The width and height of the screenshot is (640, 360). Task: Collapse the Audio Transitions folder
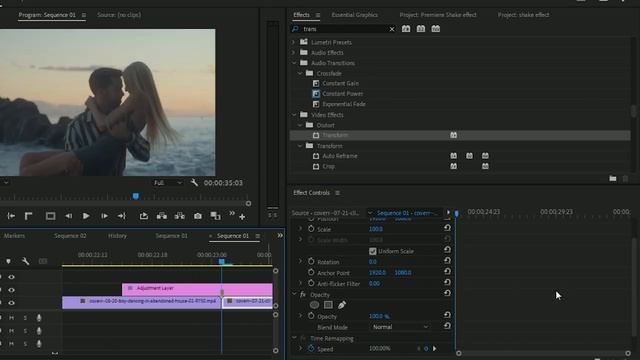coord(294,63)
